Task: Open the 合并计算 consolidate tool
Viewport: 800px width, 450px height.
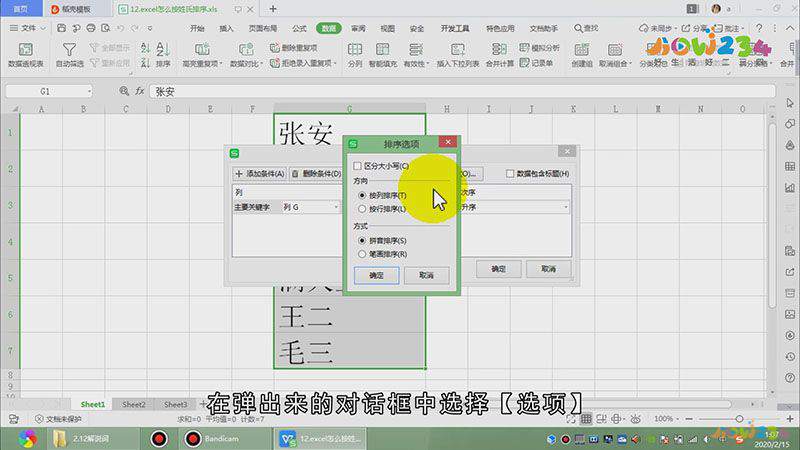Action: point(499,55)
